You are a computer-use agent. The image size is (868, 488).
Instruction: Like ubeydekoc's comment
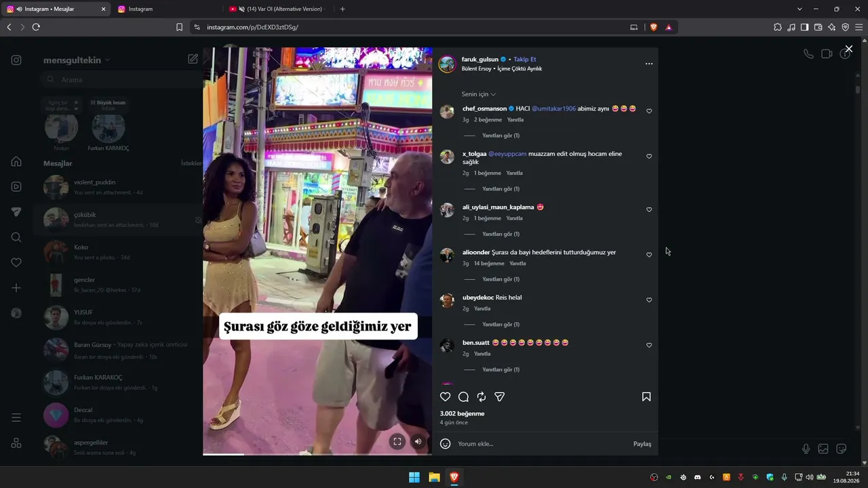coord(649,300)
